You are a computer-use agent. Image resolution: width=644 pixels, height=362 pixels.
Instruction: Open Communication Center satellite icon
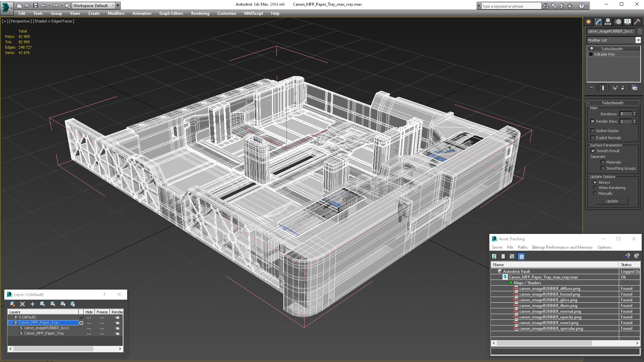pos(561,6)
